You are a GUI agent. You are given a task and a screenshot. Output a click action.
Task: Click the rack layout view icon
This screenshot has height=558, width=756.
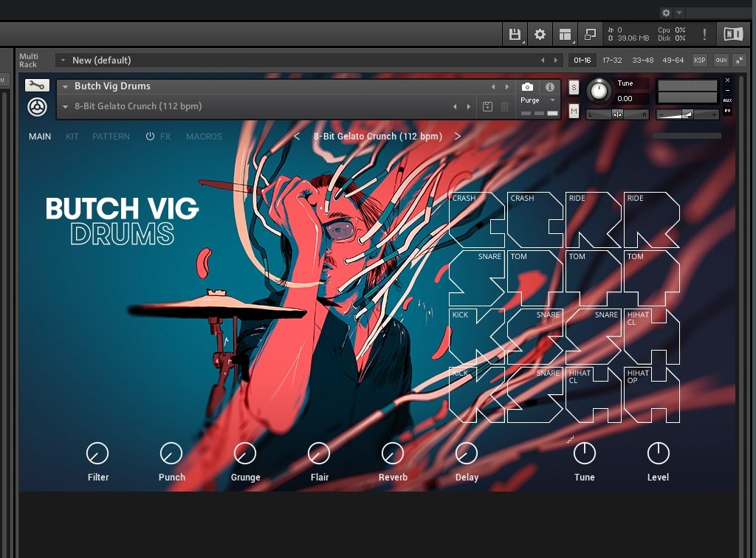[565, 35]
